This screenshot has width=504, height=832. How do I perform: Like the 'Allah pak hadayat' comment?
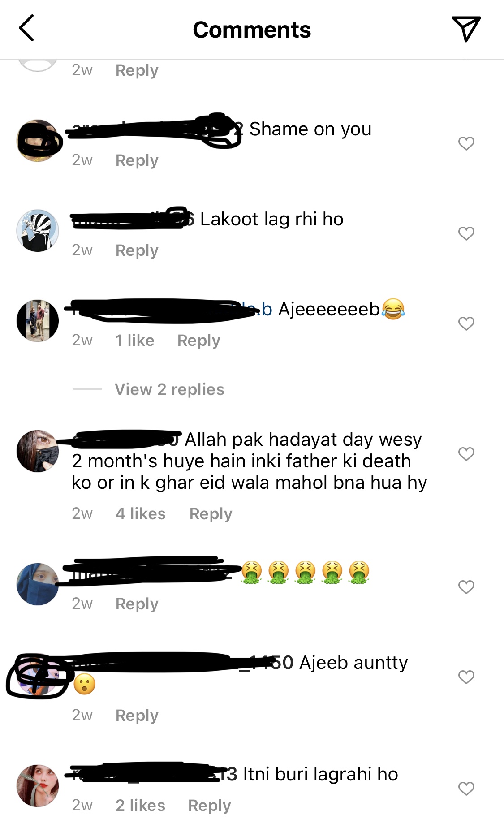tap(466, 454)
